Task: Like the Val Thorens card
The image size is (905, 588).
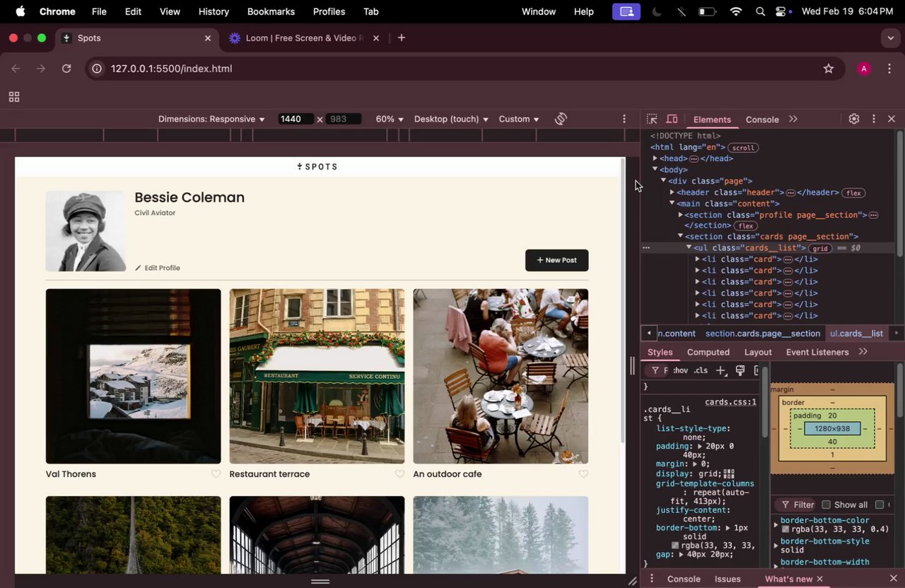Action: point(216,474)
